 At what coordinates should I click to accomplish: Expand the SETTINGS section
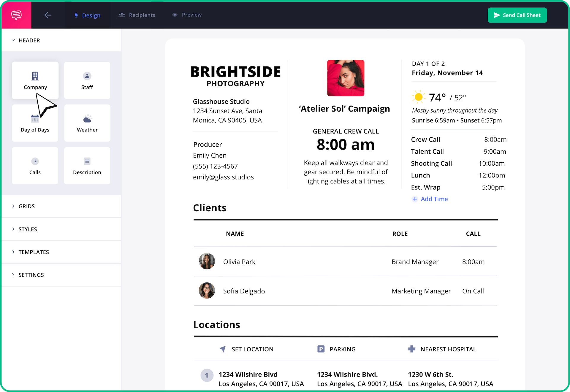point(31,275)
